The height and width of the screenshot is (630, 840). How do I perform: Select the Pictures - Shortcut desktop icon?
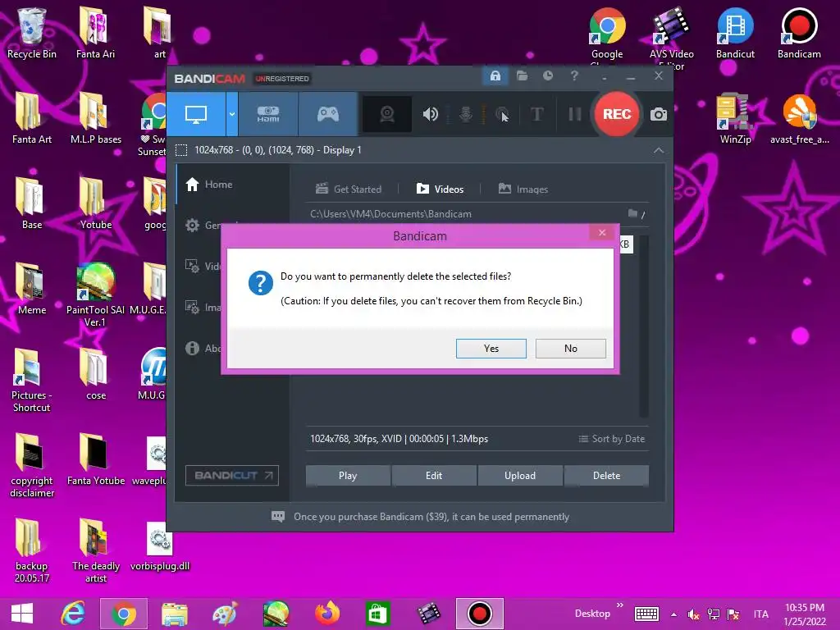coord(32,380)
